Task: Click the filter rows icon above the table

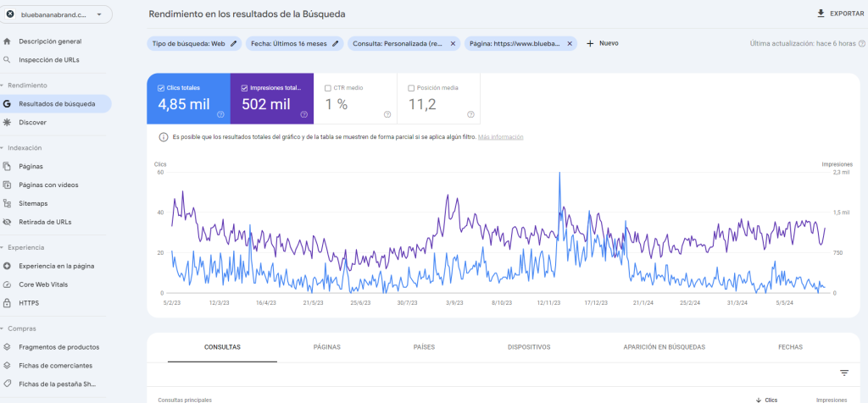Action: tap(843, 373)
